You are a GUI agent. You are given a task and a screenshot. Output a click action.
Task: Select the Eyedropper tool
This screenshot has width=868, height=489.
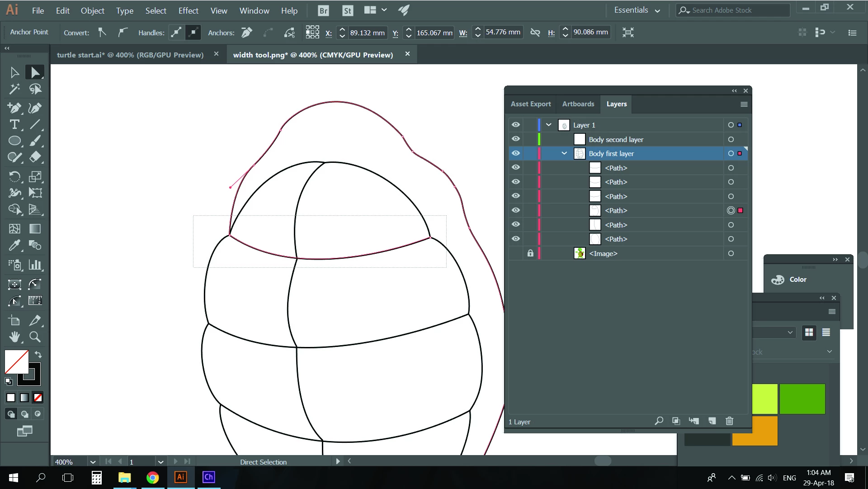pos(14,245)
